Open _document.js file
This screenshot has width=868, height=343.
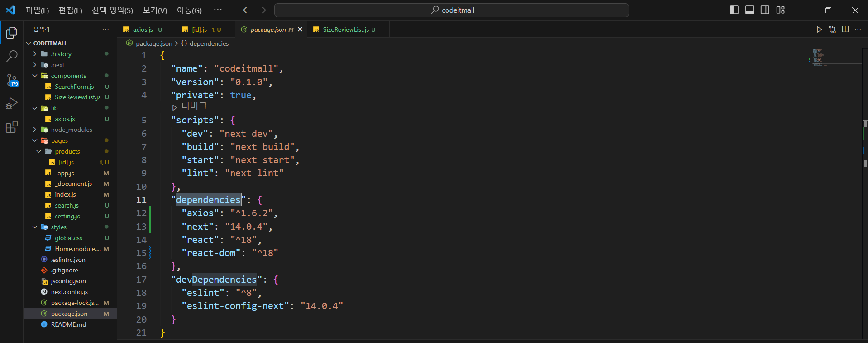pyautogui.click(x=70, y=184)
